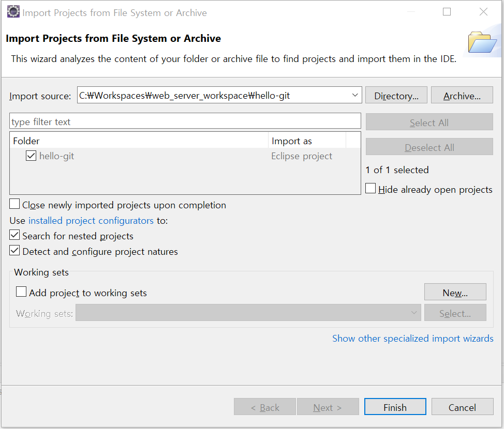Screen dimensions: 504x429
Task: Click New... working set button
Action: 455,292
